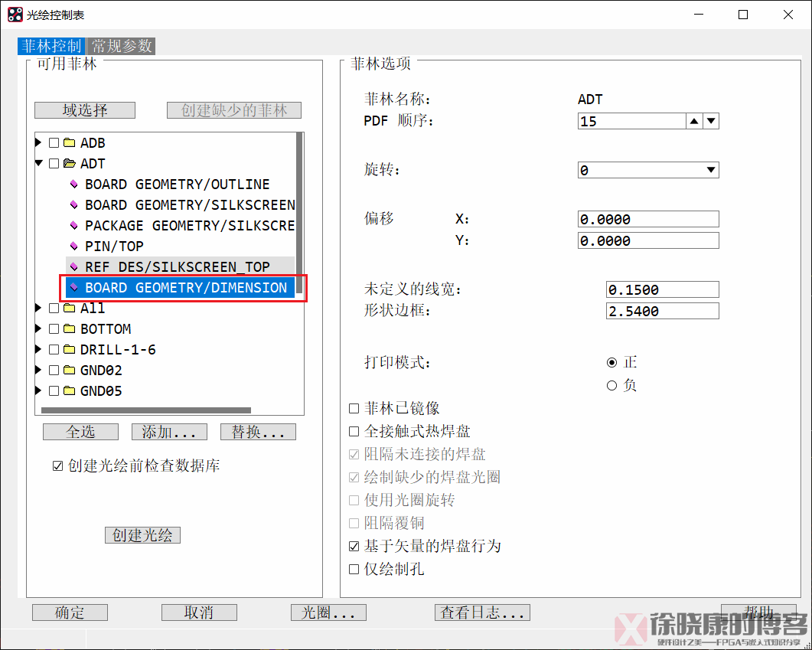Click the application icon in the title bar
This screenshot has width=812, height=650.
click(x=13, y=14)
